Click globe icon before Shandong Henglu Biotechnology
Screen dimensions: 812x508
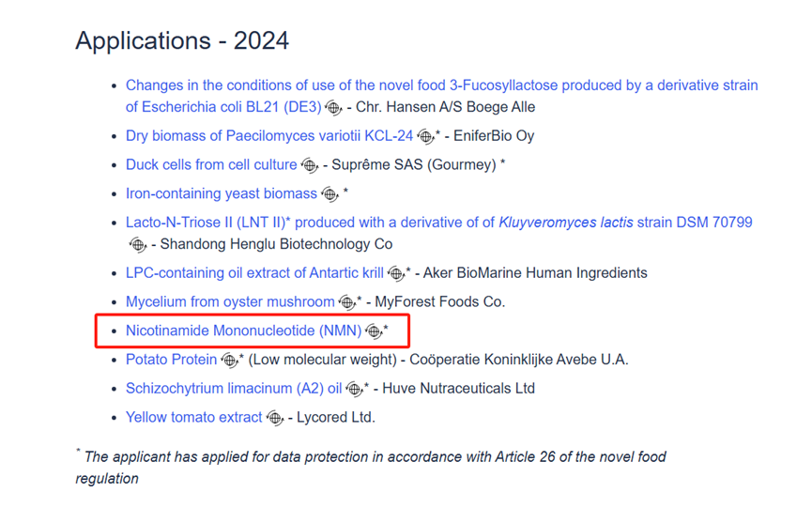[138, 244]
